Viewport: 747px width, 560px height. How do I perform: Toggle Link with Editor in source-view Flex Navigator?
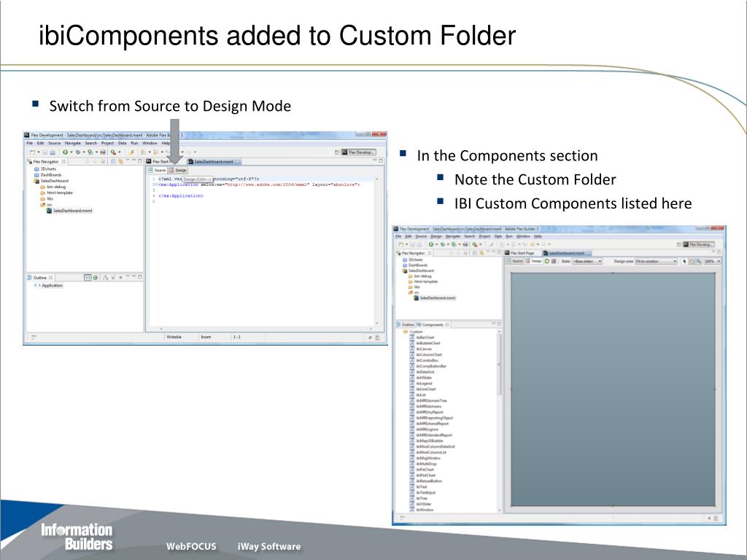coord(120,161)
